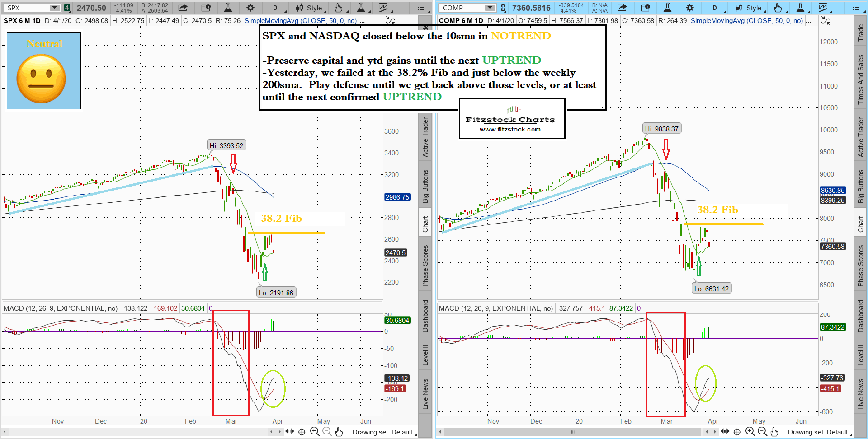Click the patterns chart icon on the SPX toolbar
This screenshot has height=439, width=868.
click(x=383, y=8)
